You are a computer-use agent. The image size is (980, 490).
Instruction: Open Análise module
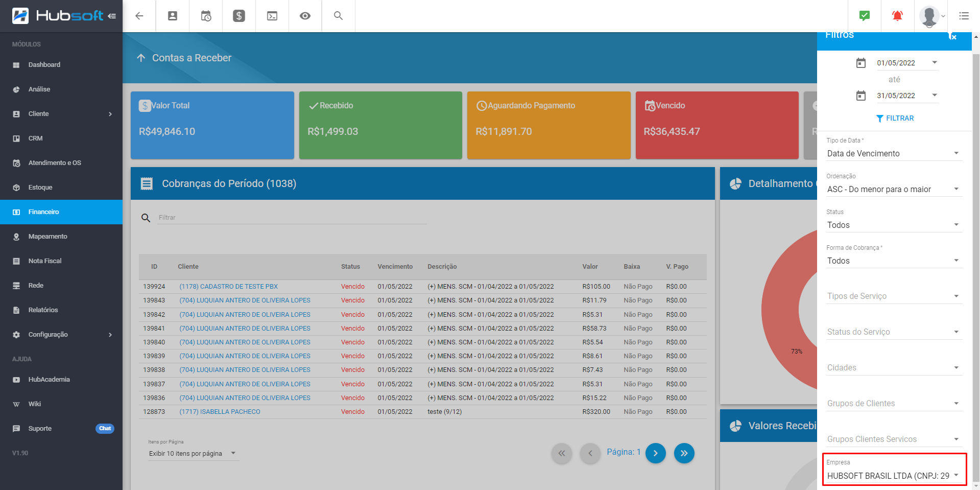pyautogui.click(x=61, y=89)
